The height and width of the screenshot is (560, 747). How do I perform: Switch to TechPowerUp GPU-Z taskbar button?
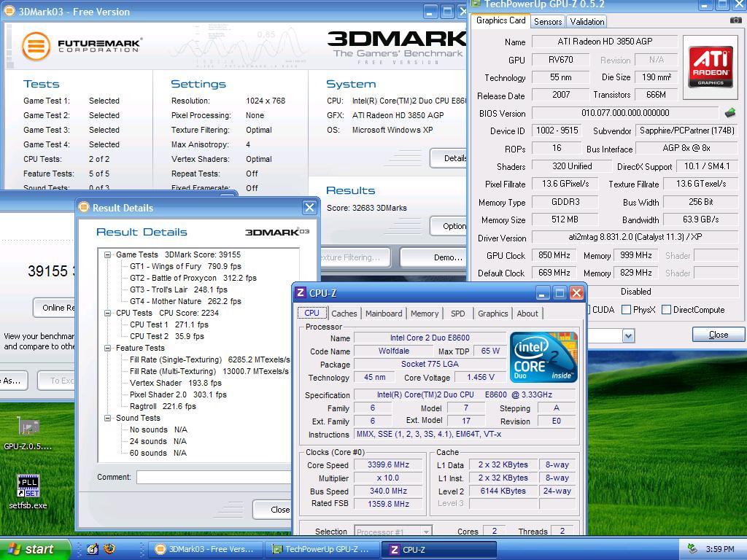322,549
